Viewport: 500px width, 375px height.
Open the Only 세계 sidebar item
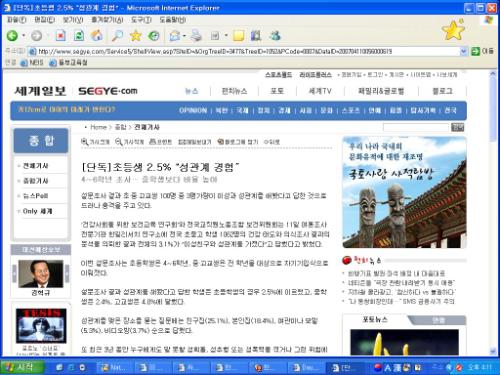click(37, 211)
